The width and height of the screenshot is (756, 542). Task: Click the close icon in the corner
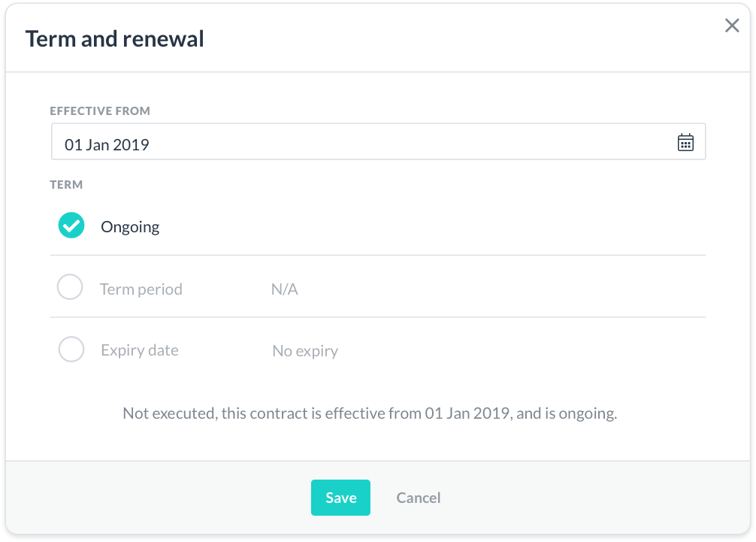click(x=731, y=25)
